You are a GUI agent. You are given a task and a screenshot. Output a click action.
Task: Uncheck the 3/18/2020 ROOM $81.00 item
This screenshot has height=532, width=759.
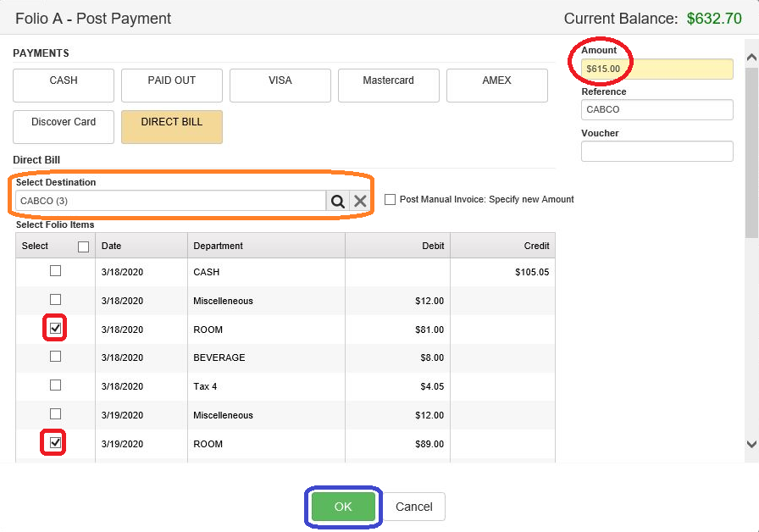click(55, 328)
